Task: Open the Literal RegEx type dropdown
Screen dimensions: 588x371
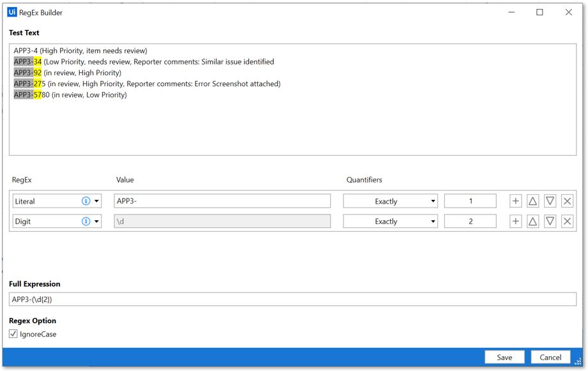Action: (x=97, y=201)
